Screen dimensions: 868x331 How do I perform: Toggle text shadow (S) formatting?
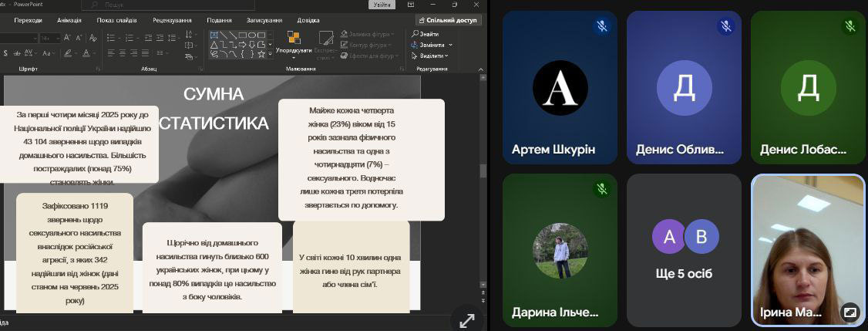pos(5,53)
